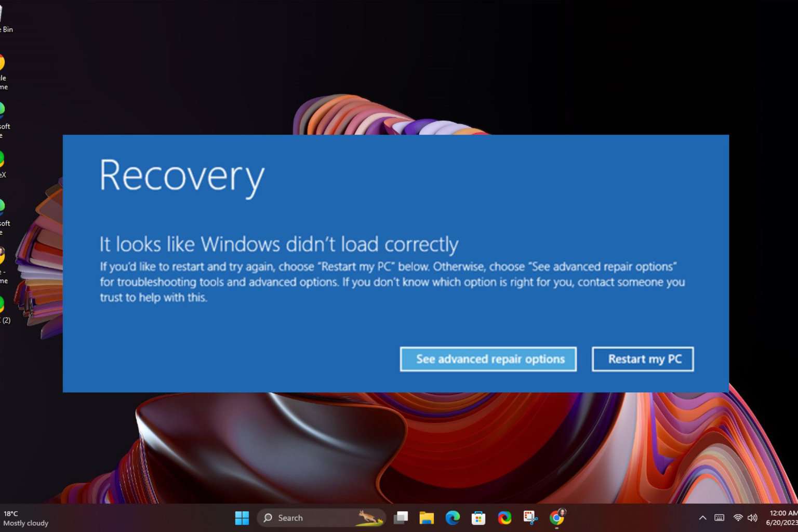Choose the Restart my PC button

pos(643,359)
